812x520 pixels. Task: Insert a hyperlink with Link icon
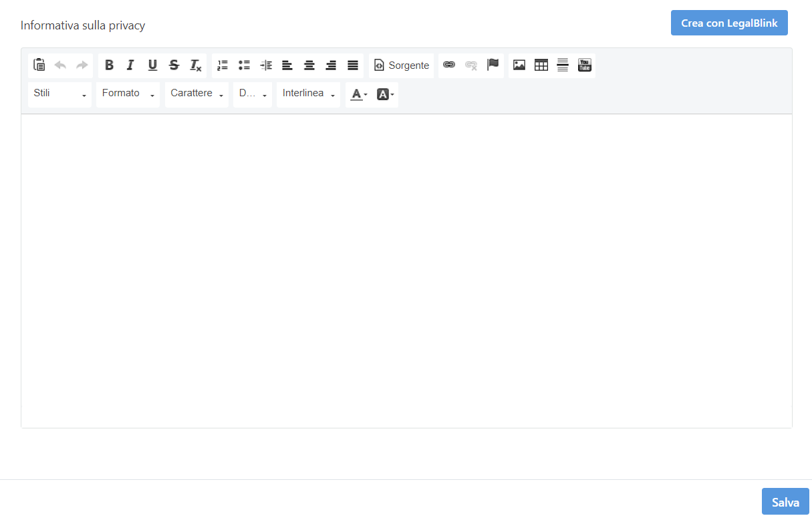[449, 65]
